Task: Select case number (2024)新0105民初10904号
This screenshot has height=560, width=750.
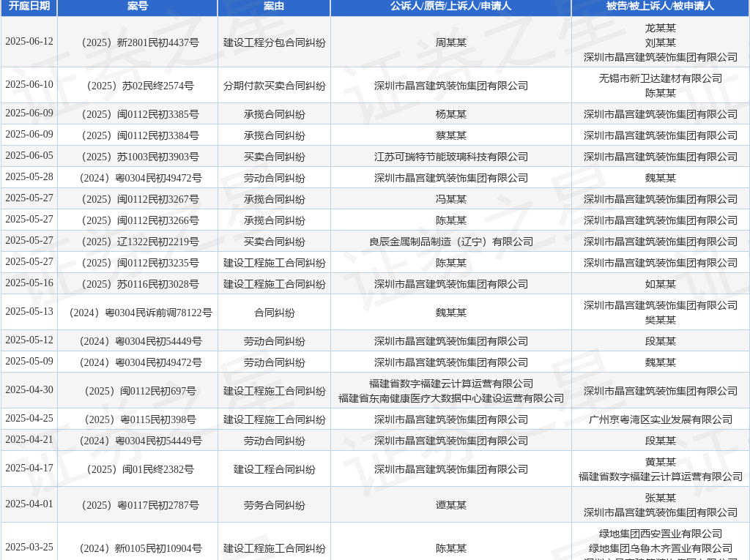Action: [x=138, y=548]
